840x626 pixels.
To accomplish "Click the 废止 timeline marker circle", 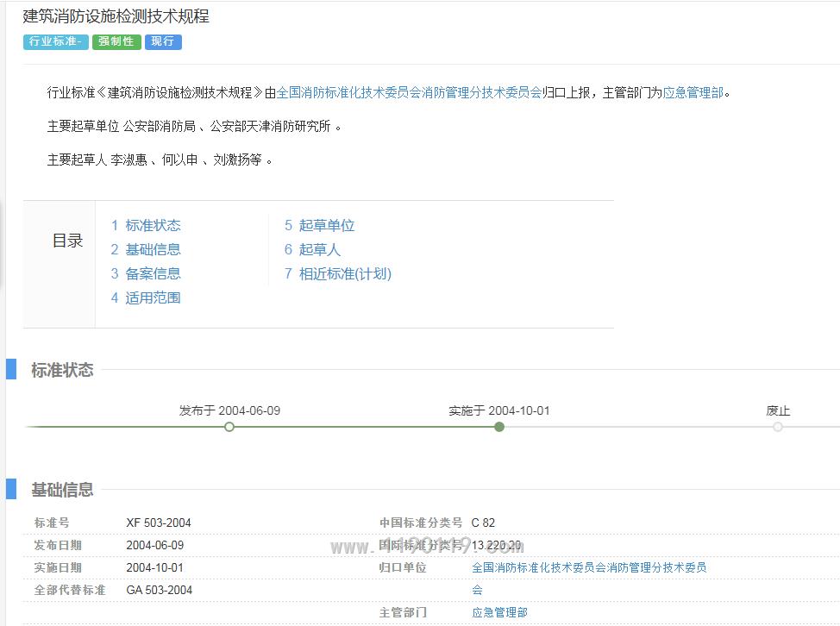I will click(778, 427).
